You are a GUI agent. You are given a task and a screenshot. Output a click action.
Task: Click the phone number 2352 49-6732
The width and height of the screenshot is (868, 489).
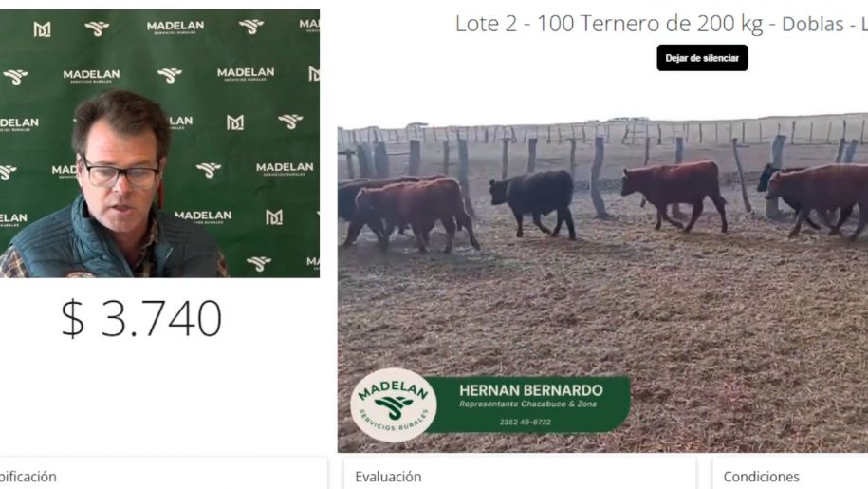[x=525, y=422]
